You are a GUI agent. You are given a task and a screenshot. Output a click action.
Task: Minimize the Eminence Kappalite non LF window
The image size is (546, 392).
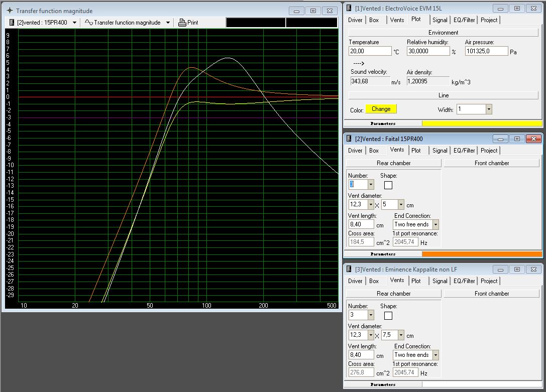(x=500, y=270)
